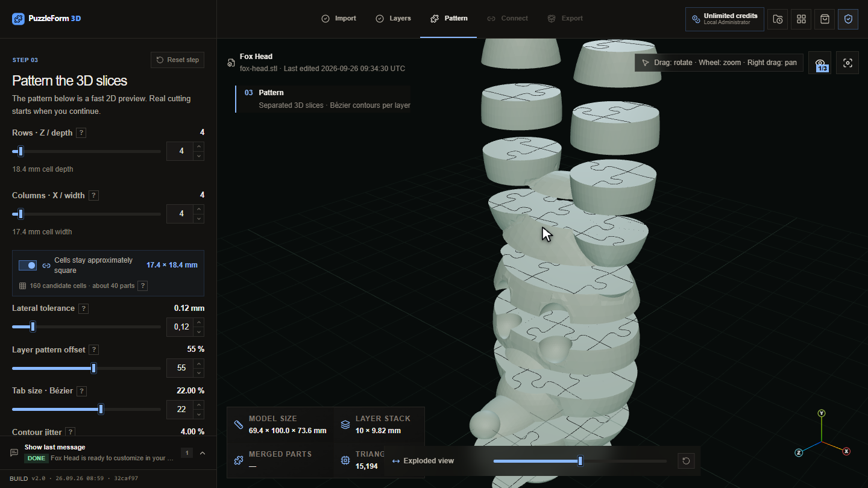Increase Tab size with up stepper
This screenshot has width=868, height=488.
[x=198, y=405]
